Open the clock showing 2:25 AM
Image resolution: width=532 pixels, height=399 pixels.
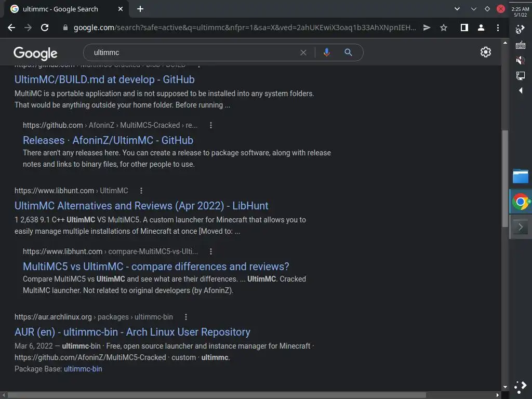tap(520, 11)
